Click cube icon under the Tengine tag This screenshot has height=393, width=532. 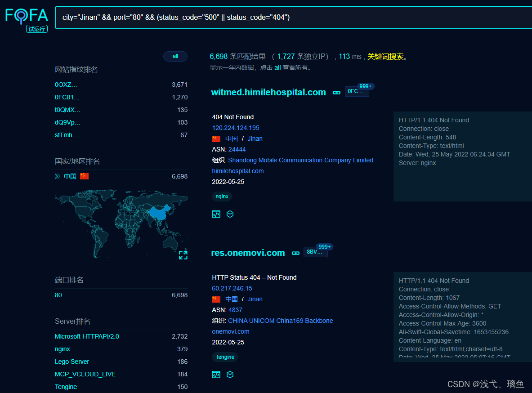point(230,375)
